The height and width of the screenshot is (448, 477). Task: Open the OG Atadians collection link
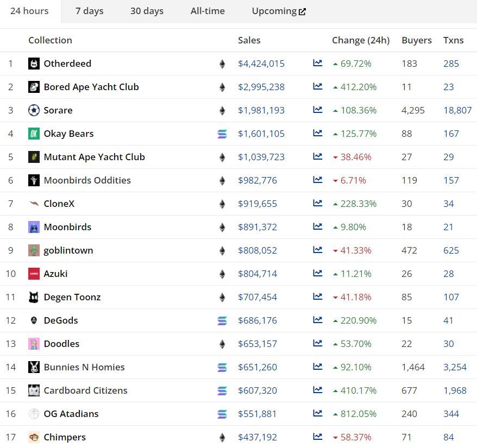(71, 414)
